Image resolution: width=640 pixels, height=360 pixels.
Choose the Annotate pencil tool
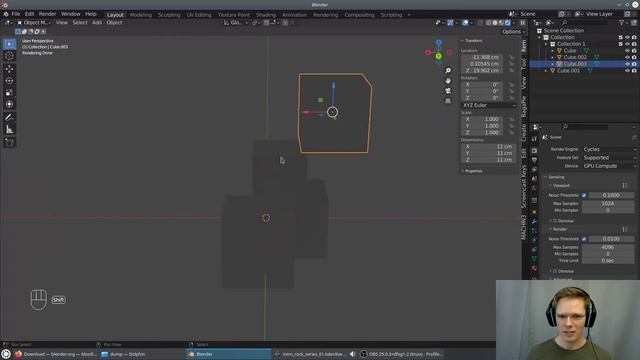[x=9, y=118]
